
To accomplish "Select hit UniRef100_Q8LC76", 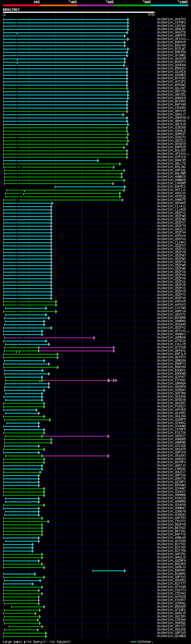I will pyautogui.click(x=171, y=163).
